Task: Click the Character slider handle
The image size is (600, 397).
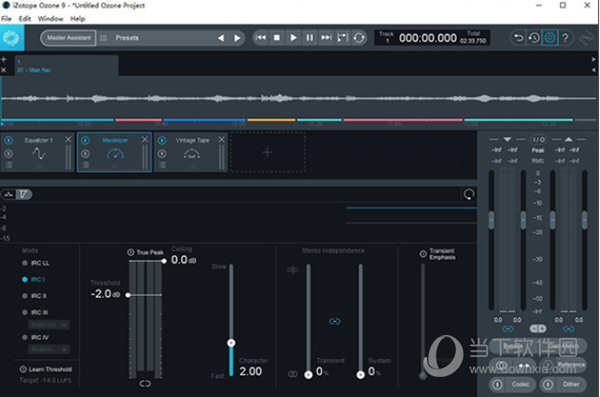Action: pyautogui.click(x=231, y=343)
